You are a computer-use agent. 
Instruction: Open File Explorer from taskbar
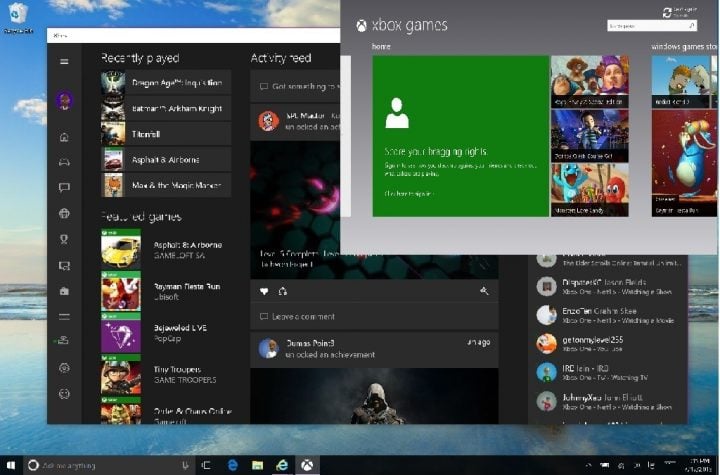[258, 465]
